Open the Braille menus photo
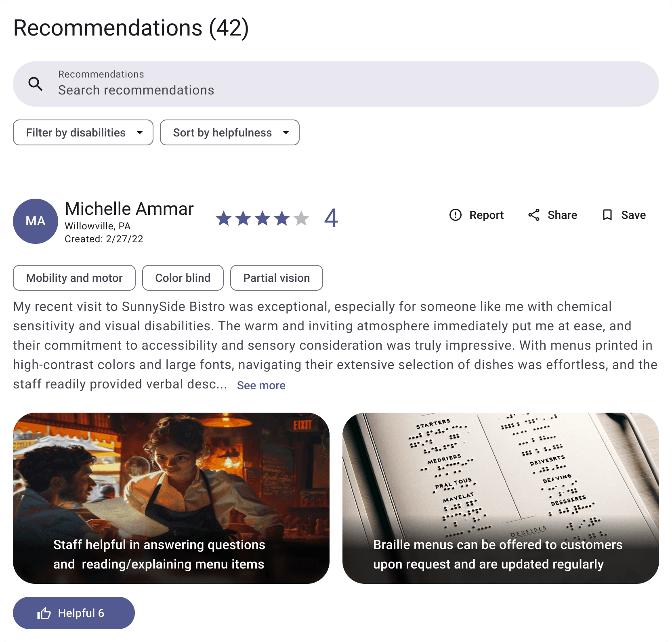The image size is (672, 642). (501, 498)
